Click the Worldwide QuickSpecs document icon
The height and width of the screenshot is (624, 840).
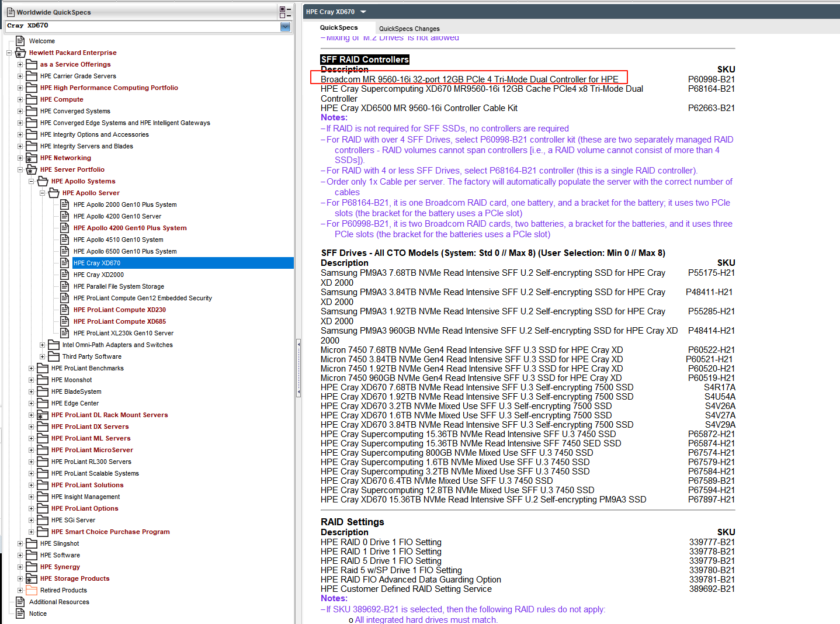click(11, 12)
